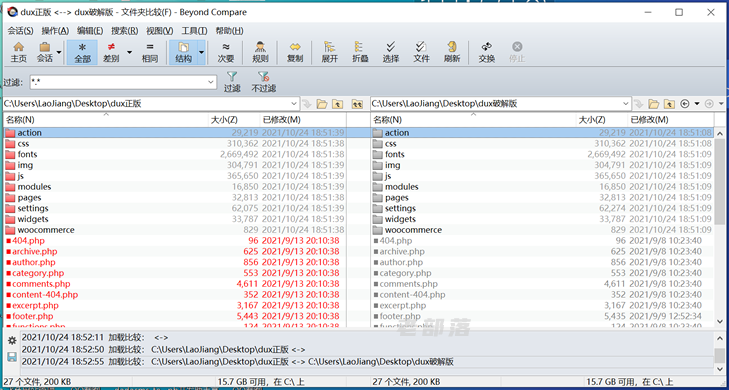Open the 过滤 filter combo dropdown
This screenshot has width=729, height=390.
(x=211, y=82)
